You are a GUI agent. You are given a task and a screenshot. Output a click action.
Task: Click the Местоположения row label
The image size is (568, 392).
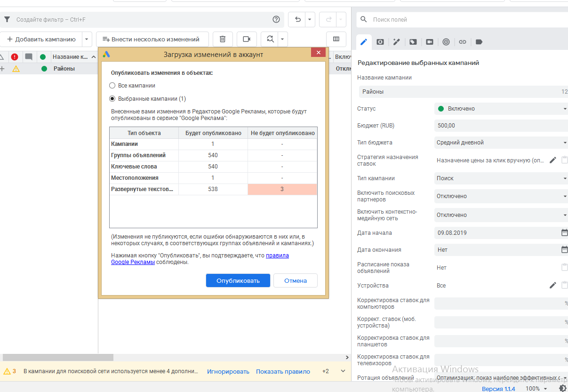[135, 178]
